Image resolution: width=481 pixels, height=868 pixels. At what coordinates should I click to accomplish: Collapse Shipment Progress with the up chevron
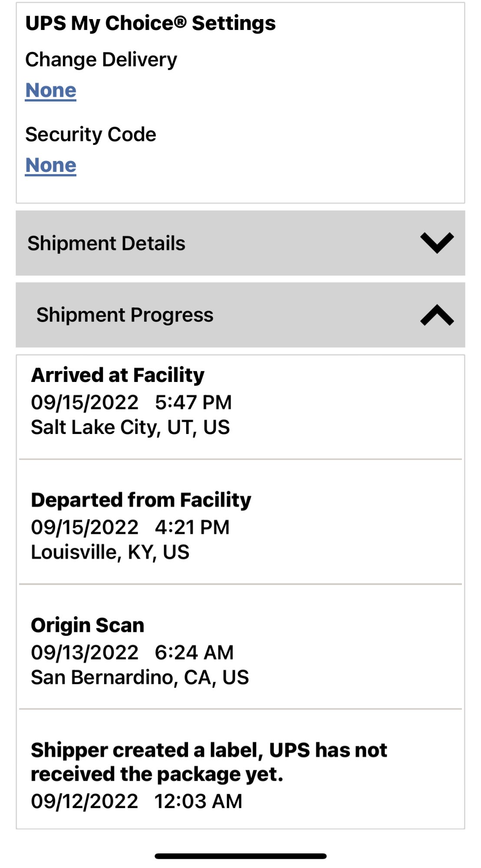[437, 315]
